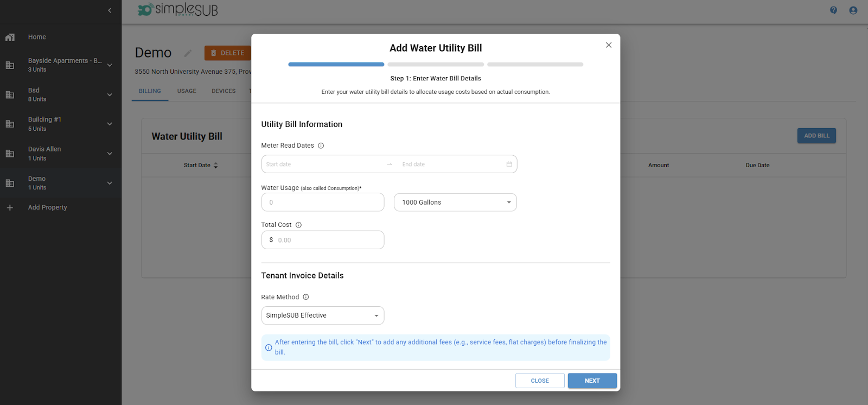Click the plus icon for Add Property

(10, 207)
